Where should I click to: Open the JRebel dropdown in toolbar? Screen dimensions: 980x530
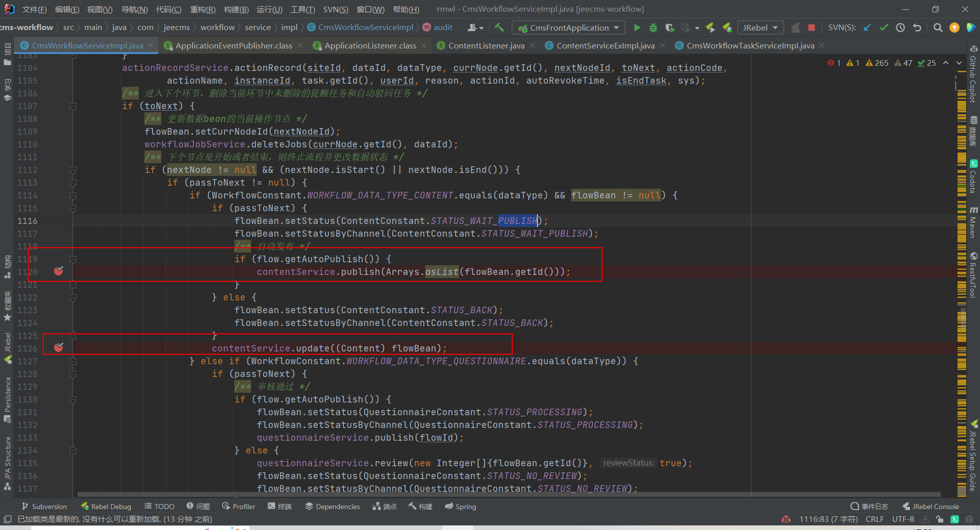pyautogui.click(x=761, y=28)
